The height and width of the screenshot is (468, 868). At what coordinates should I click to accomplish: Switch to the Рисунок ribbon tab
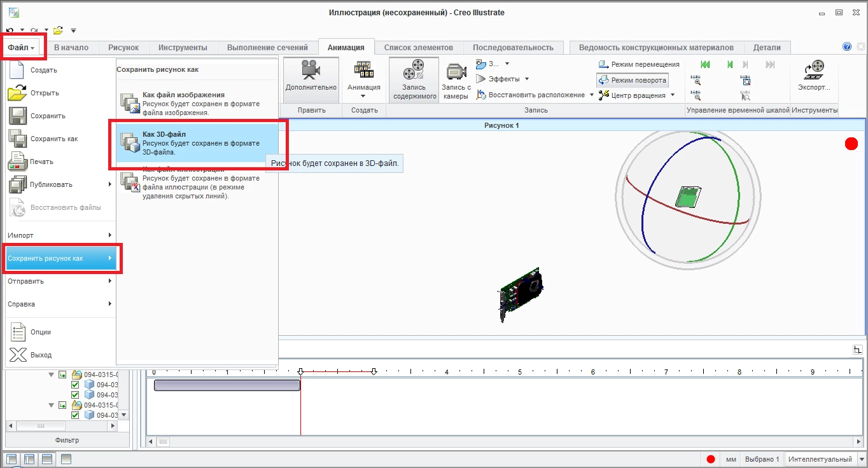click(x=123, y=48)
